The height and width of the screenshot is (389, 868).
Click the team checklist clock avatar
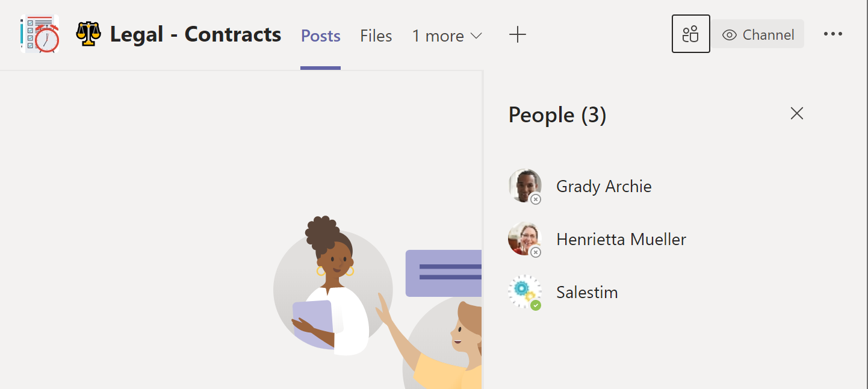click(x=40, y=34)
